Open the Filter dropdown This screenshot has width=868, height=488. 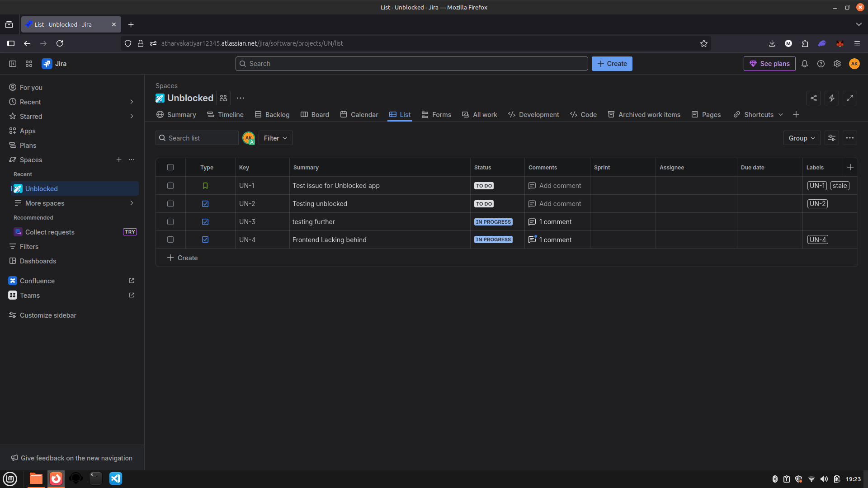tap(275, 138)
